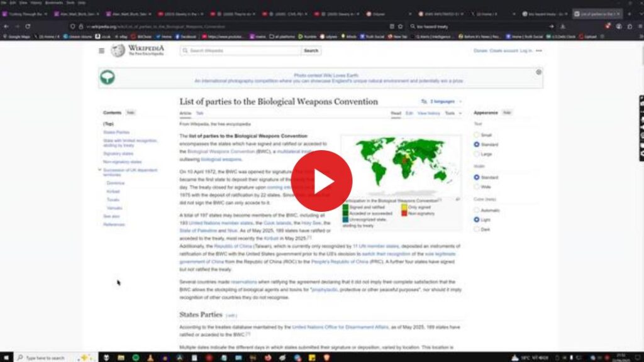The height and width of the screenshot is (362, 644).
Task: Follow the Create account link
Action: click(504, 51)
